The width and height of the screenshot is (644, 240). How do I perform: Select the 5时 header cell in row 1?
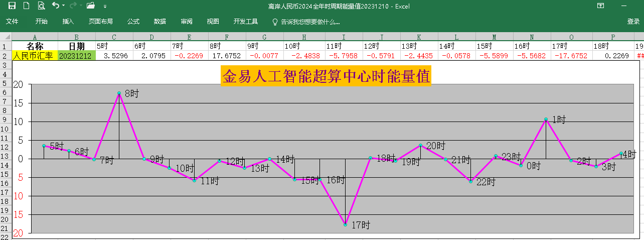click(114, 46)
